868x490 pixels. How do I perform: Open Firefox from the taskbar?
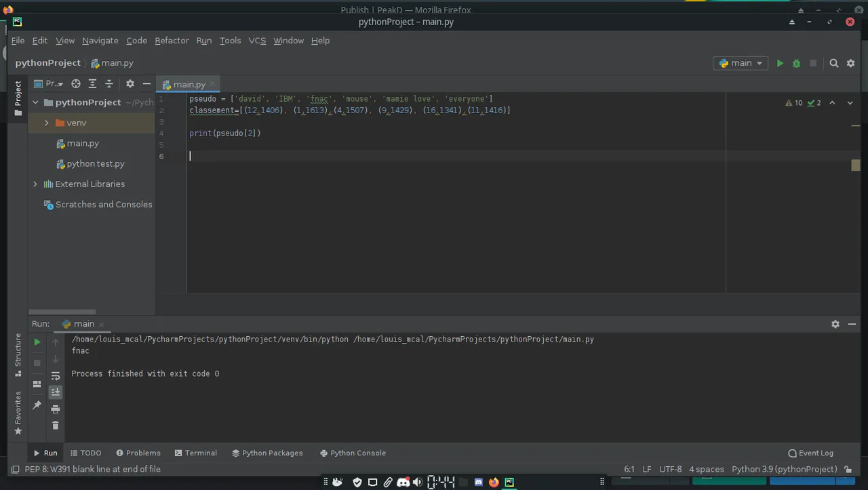(x=494, y=482)
